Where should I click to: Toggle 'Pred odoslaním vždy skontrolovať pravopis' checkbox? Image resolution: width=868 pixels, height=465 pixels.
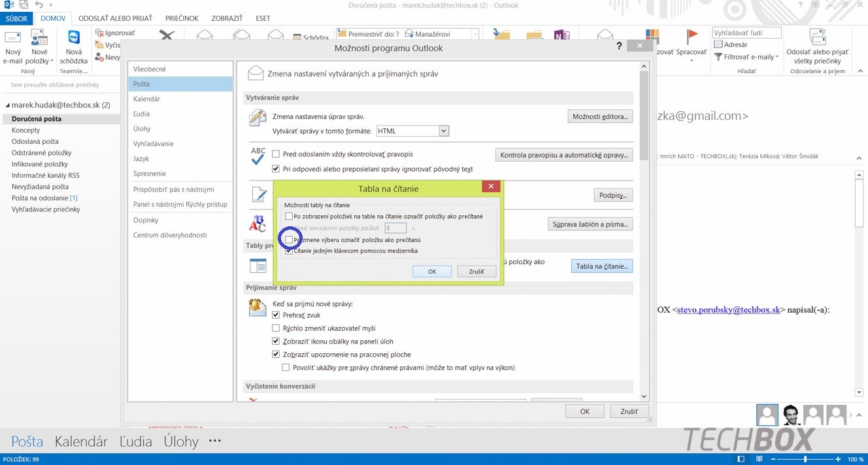click(276, 154)
